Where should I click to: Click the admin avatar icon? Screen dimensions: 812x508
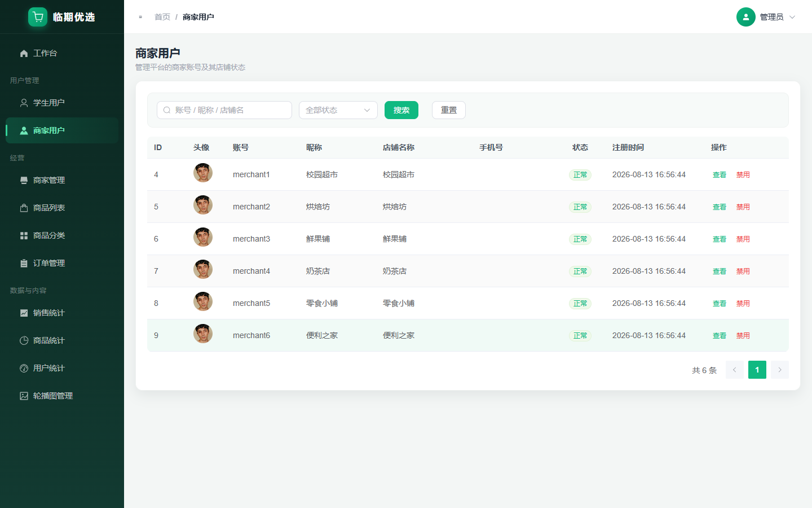click(x=745, y=17)
